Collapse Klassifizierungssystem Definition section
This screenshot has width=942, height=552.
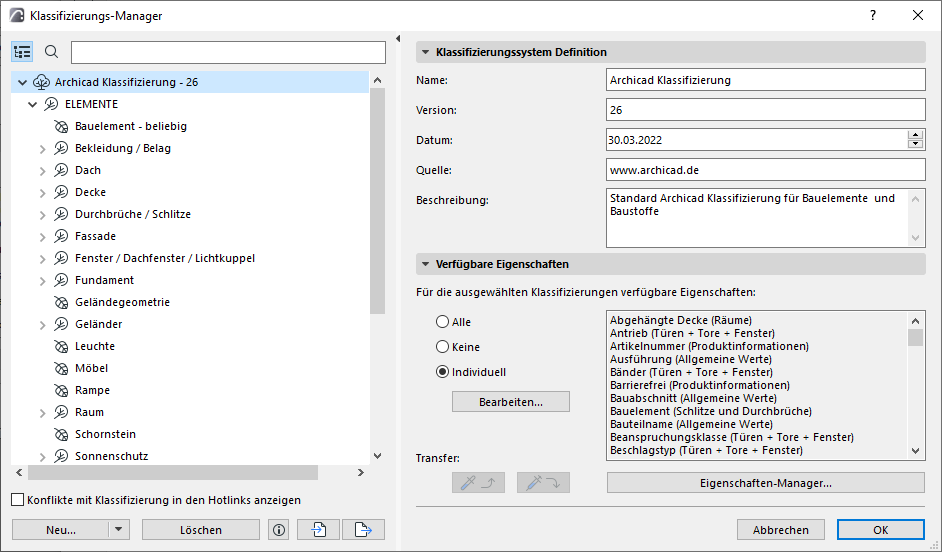pos(425,52)
